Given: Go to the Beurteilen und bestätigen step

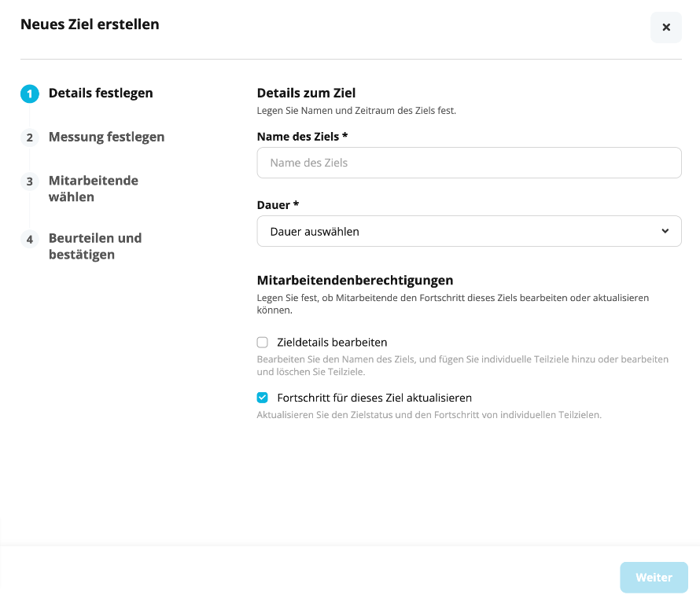Looking at the screenshot, I should (95, 246).
